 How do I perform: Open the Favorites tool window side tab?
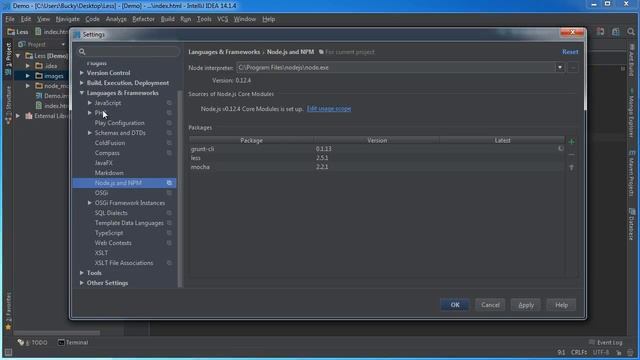[8, 310]
